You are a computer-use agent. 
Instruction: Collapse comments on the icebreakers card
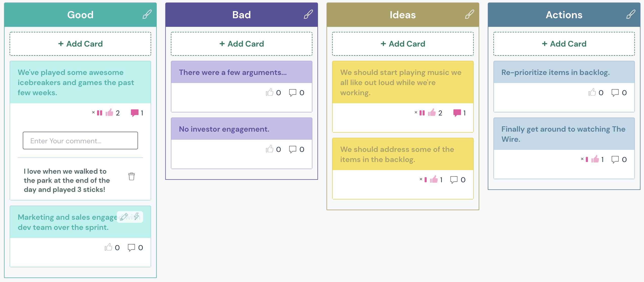[134, 113]
